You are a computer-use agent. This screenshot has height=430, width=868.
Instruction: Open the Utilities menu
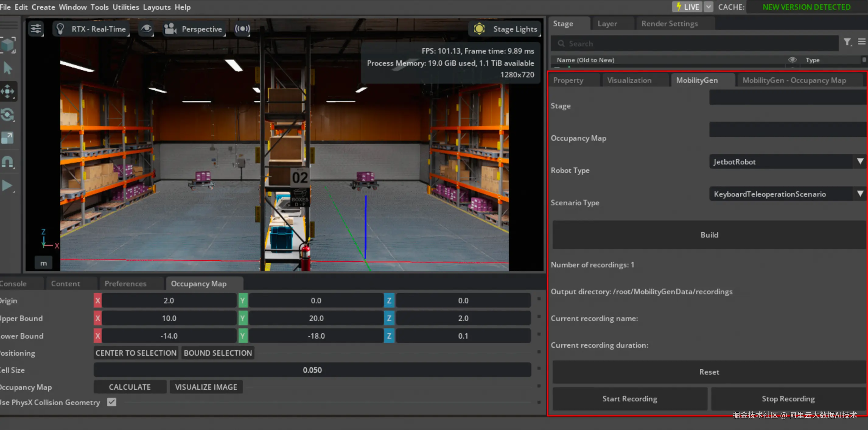coord(126,7)
